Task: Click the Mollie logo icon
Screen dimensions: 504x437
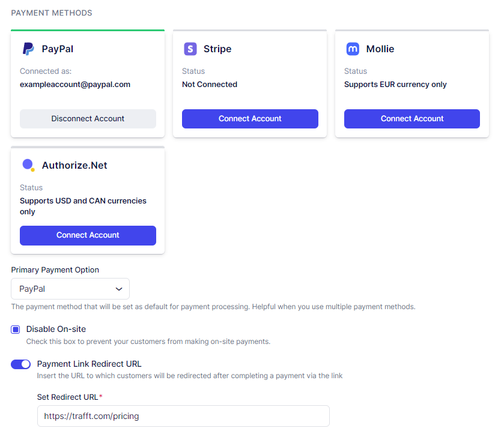Action: (x=353, y=49)
